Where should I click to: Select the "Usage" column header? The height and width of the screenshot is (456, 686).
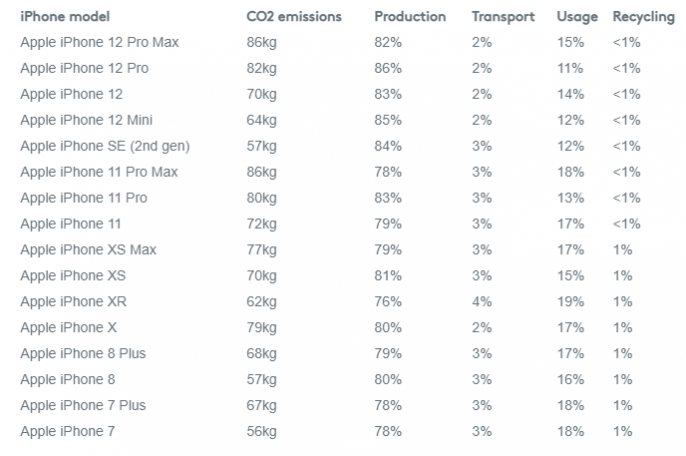[577, 17]
